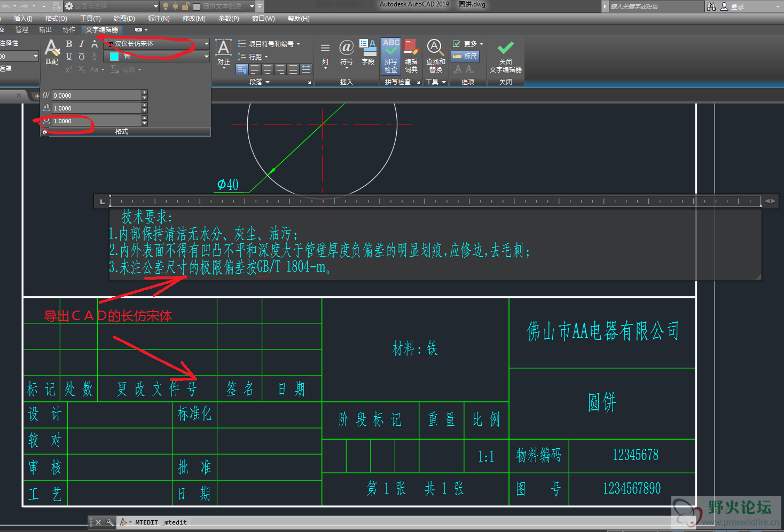784x532 pixels.
Task: Click the Superscript X² icon
Action: click(68, 69)
